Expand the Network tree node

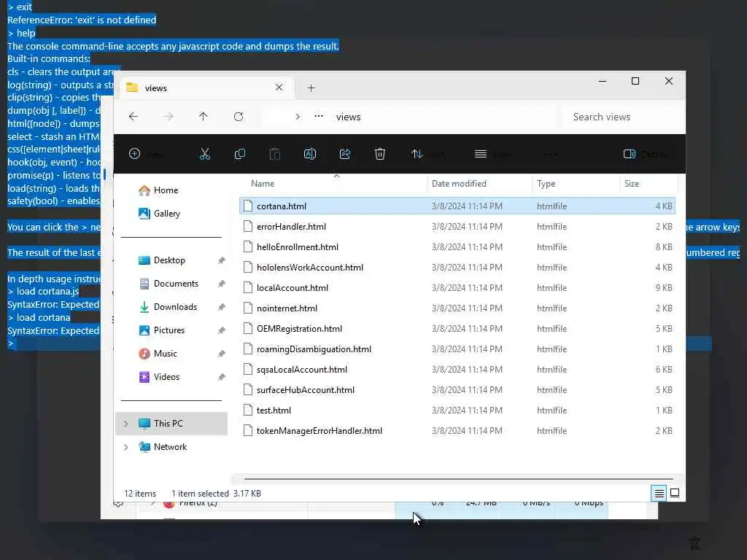[x=125, y=447]
